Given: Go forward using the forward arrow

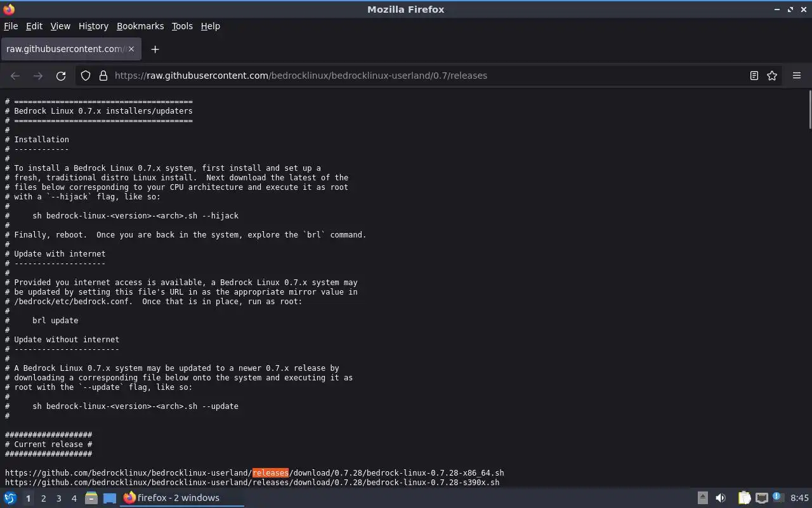Looking at the screenshot, I should pos(38,76).
